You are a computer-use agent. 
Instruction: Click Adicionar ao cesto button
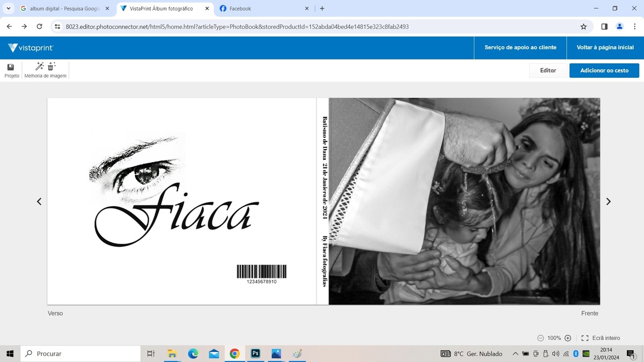point(604,70)
